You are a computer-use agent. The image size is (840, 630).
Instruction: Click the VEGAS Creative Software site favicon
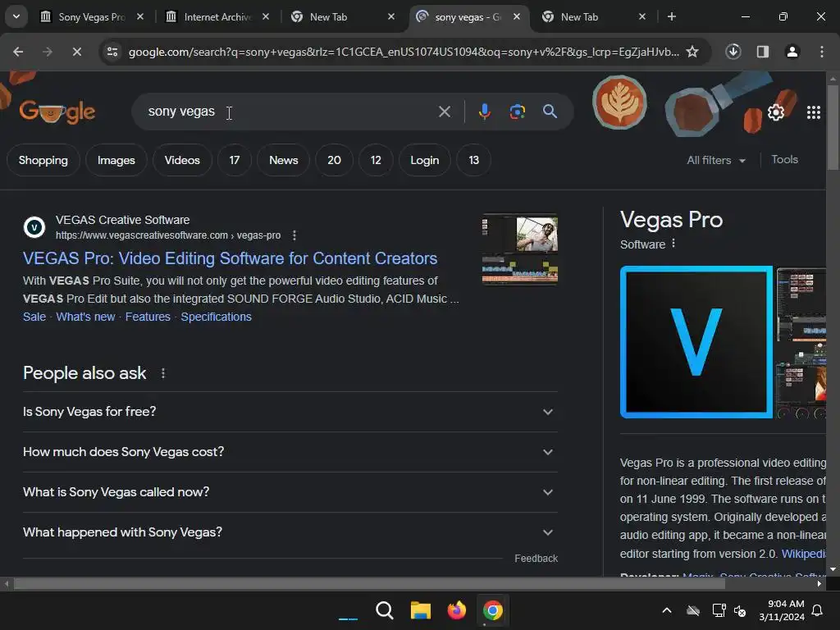pyautogui.click(x=34, y=227)
